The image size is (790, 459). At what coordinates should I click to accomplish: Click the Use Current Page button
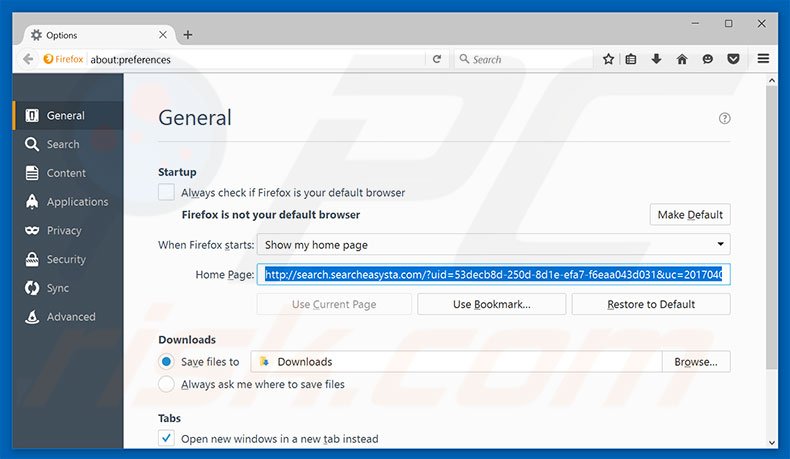pyautogui.click(x=334, y=304)
